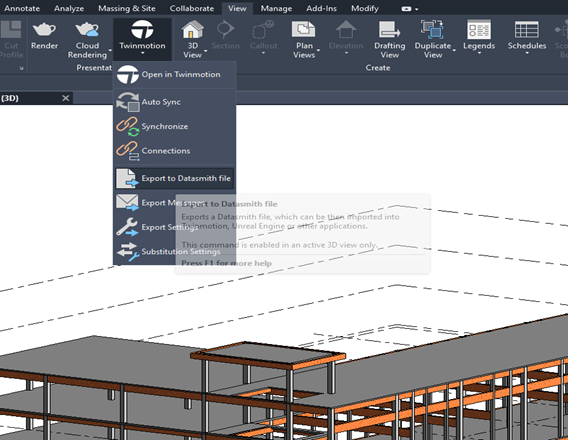Open the Collaborate ribbon tab

click(x=192, y=8)
